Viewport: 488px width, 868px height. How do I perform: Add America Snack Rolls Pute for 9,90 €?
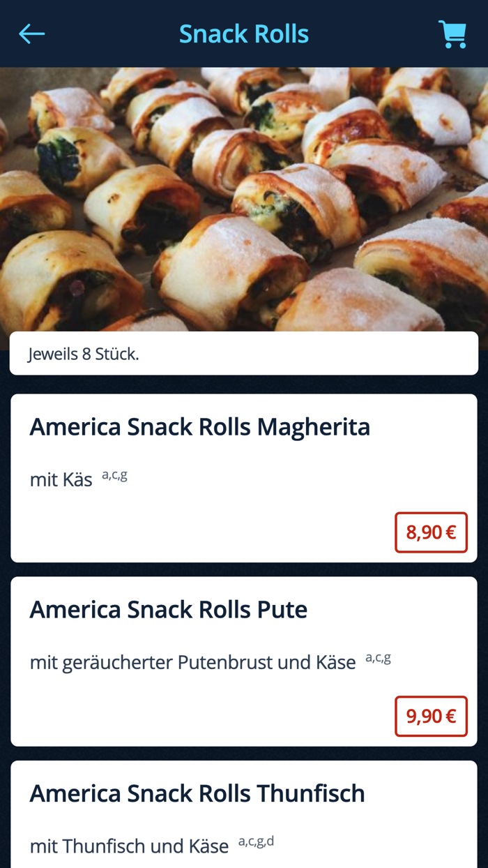(431, 716)
